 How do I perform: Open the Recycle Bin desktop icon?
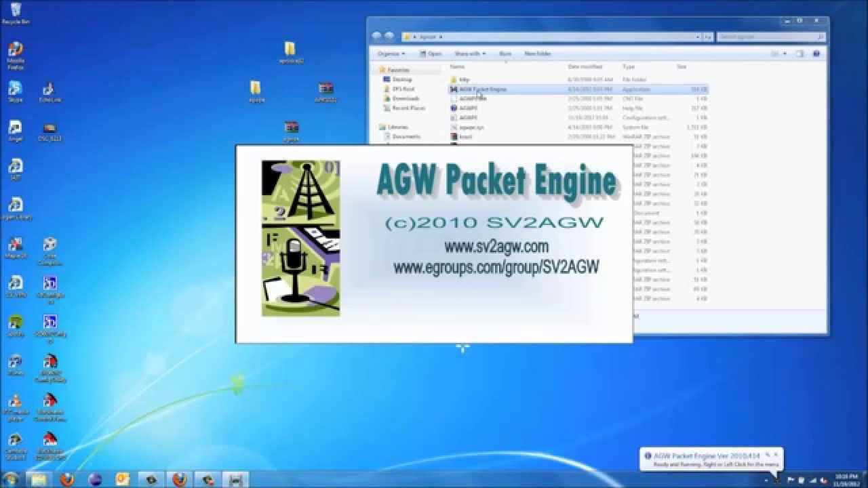click(15, 12)
